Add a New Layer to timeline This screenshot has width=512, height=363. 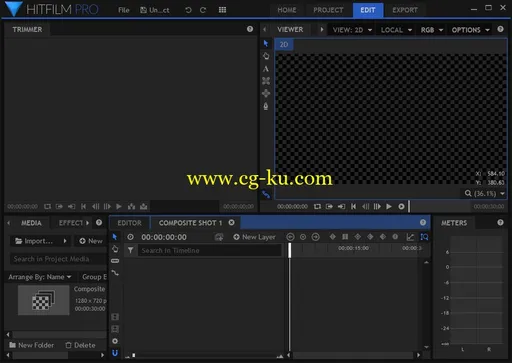pyautogui.click(x=255, y=237)
